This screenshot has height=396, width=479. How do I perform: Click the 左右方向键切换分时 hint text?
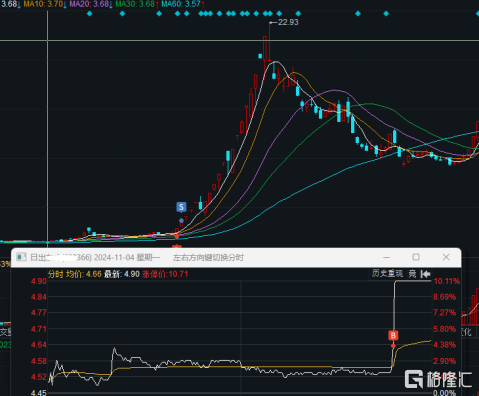point(208,257)
